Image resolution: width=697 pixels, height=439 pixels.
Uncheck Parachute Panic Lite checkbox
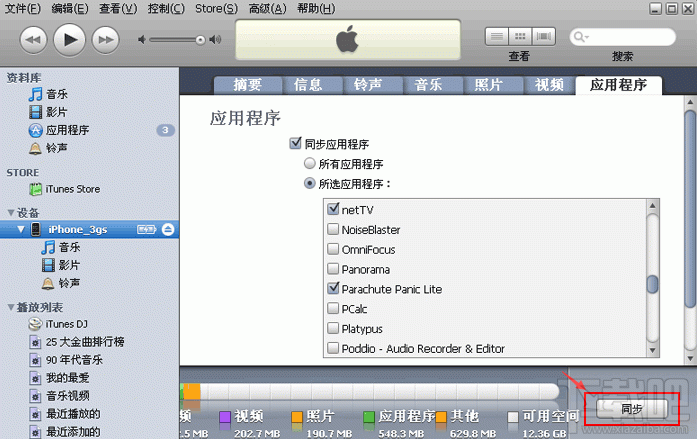pyautogui.click(x=333, y=288)
